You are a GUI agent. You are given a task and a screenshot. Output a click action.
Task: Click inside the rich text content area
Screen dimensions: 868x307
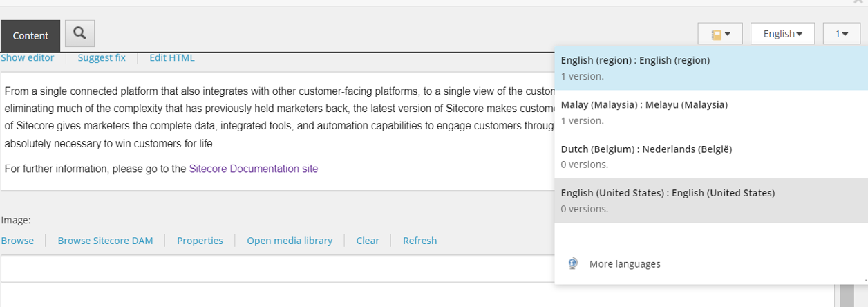(x=277, y=131)
